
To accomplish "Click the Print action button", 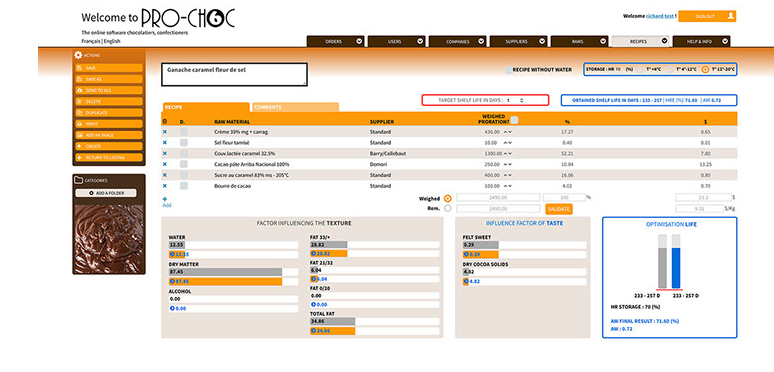I will [109, 124].
